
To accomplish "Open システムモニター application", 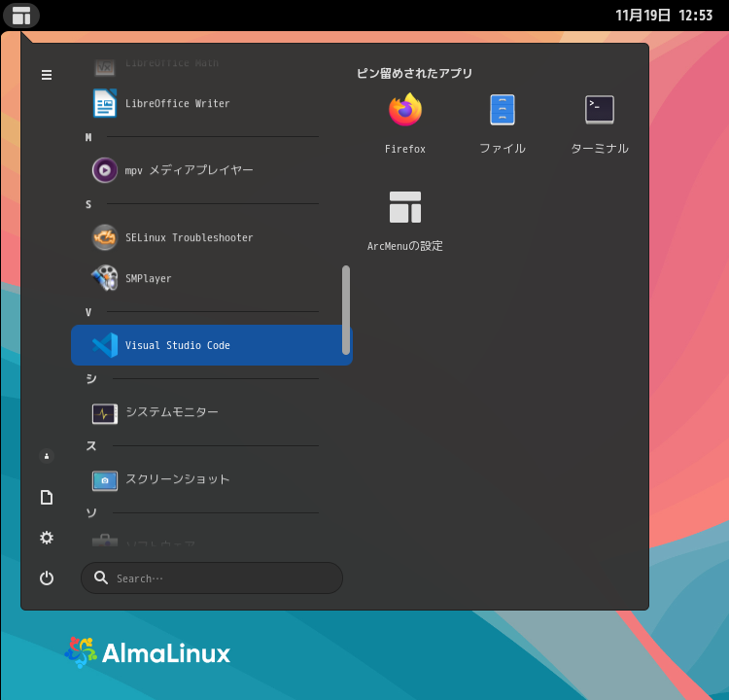I will [212, 412].
